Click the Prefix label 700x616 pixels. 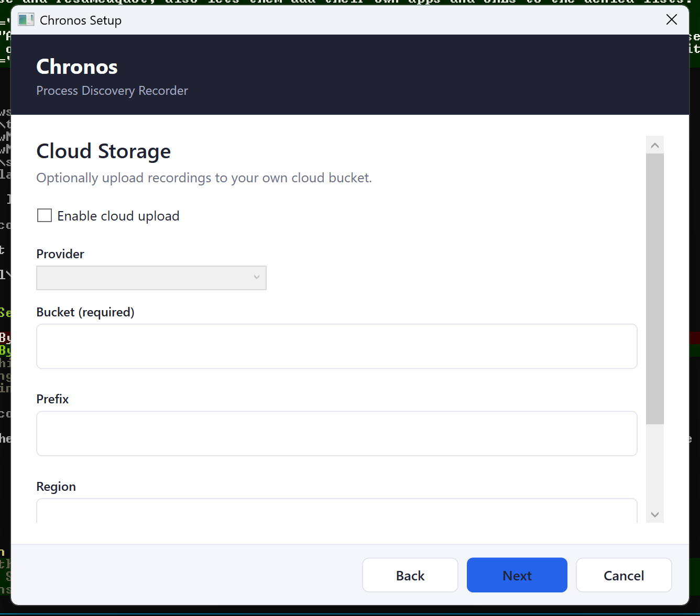[x=52, y=399]
